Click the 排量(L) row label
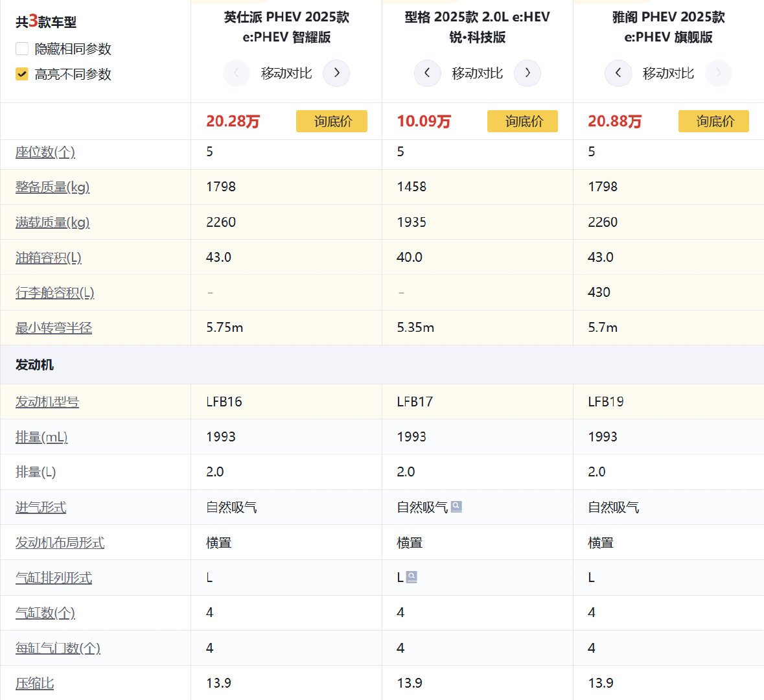 36,472
